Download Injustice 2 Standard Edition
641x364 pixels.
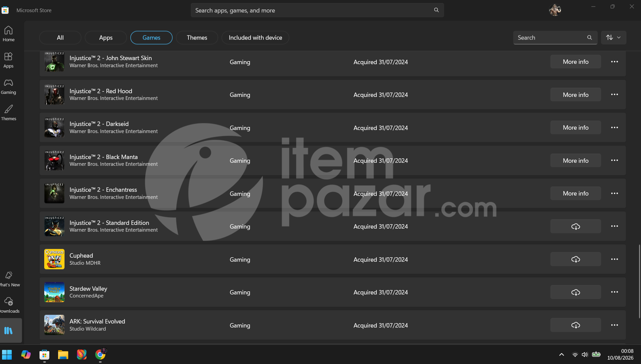(x=575, y=226)
